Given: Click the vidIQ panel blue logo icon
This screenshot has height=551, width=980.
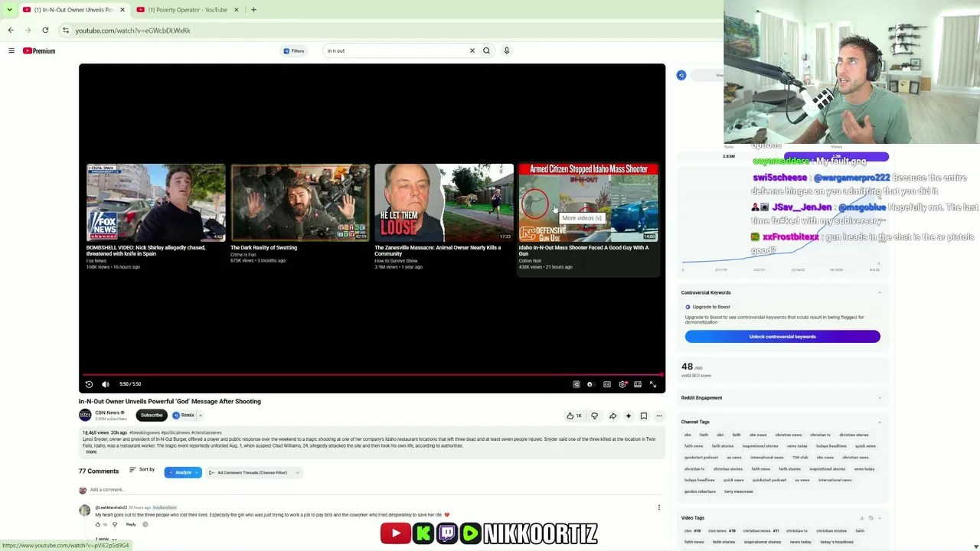Looking at the screenshot, I should pos(681,75).
